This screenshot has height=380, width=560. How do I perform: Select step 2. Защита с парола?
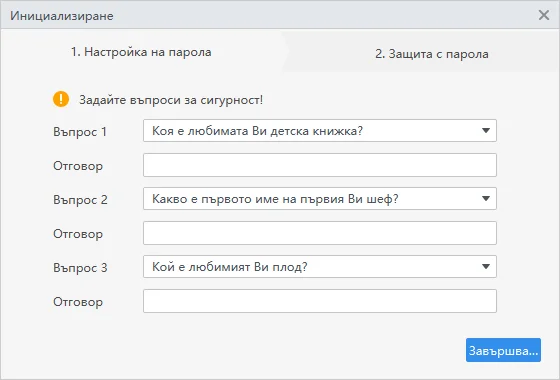[432, 54]
